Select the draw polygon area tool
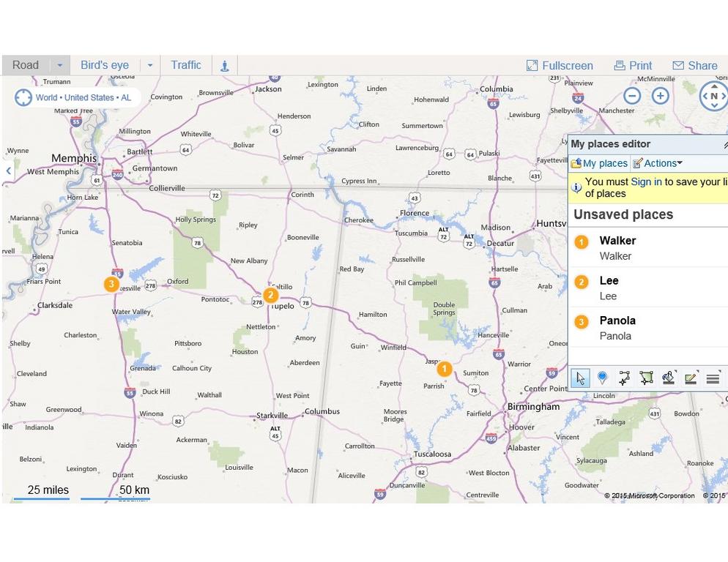 (646, 378)
